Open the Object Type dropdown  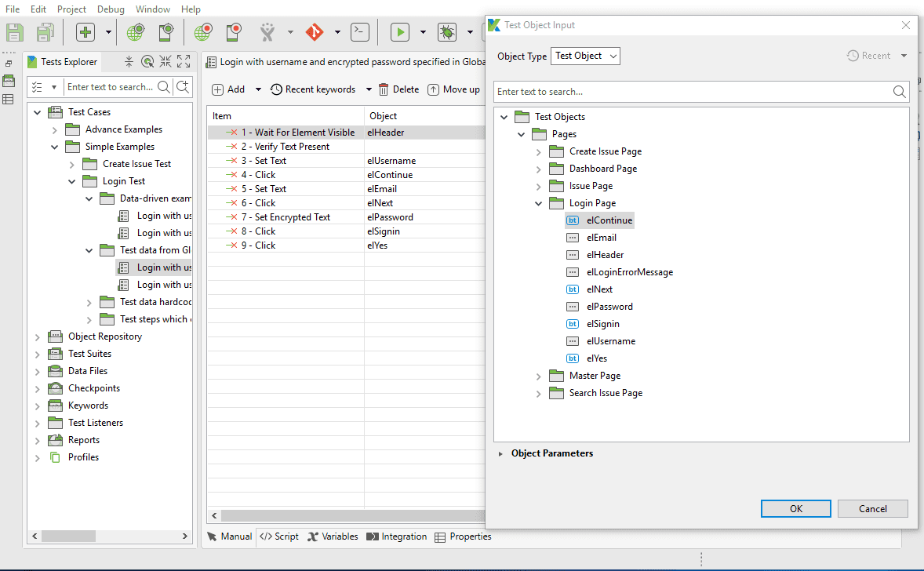[x=585, y=56]
